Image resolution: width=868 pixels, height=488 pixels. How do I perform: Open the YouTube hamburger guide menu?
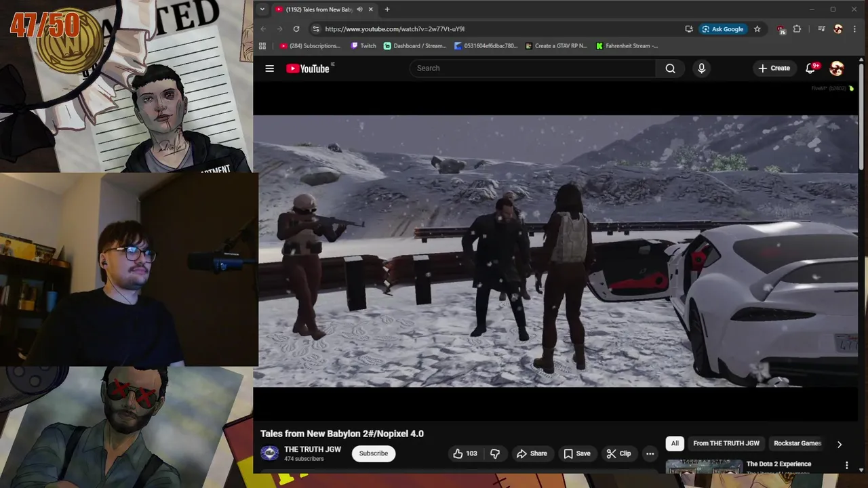(x=269, y=68)
